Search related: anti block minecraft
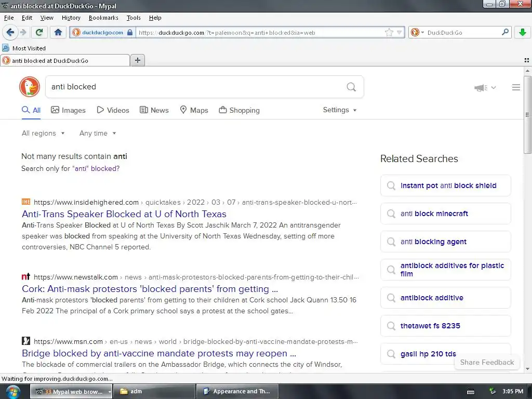The height and width of the screenshot is (399, 532). 445,214
